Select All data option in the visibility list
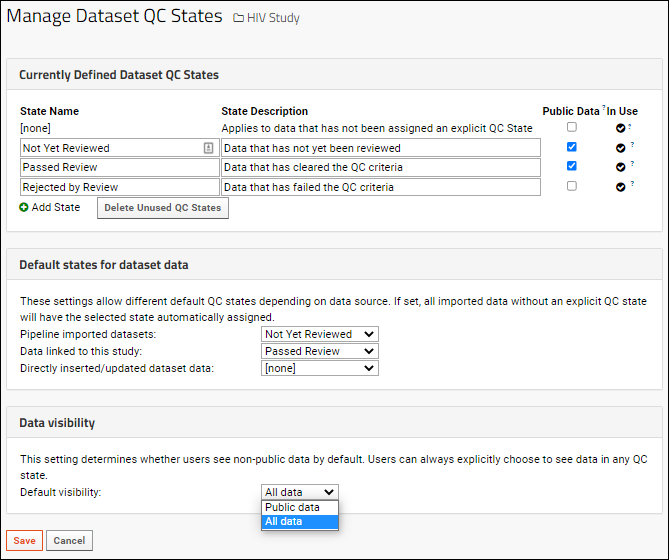Screen dimensions: 669x560 click(x=300, y=521)
